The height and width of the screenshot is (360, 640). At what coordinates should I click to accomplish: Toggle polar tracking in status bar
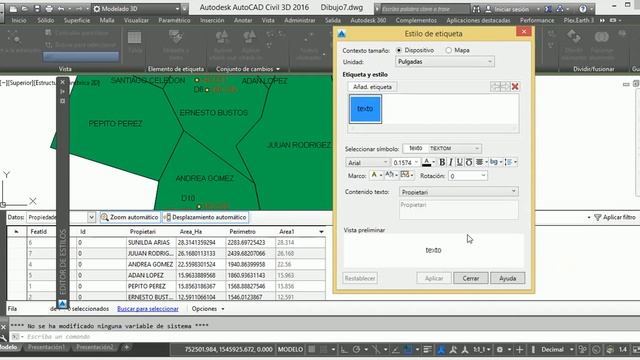coord(356,349)
